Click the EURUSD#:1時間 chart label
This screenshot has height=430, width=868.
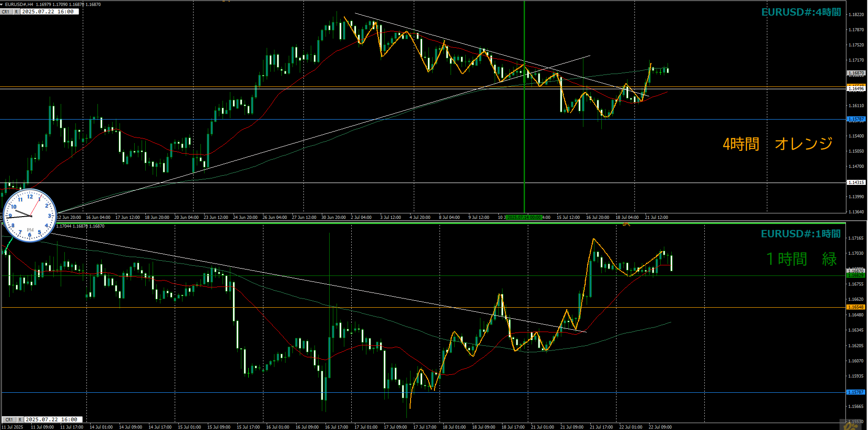pos(800,234)
